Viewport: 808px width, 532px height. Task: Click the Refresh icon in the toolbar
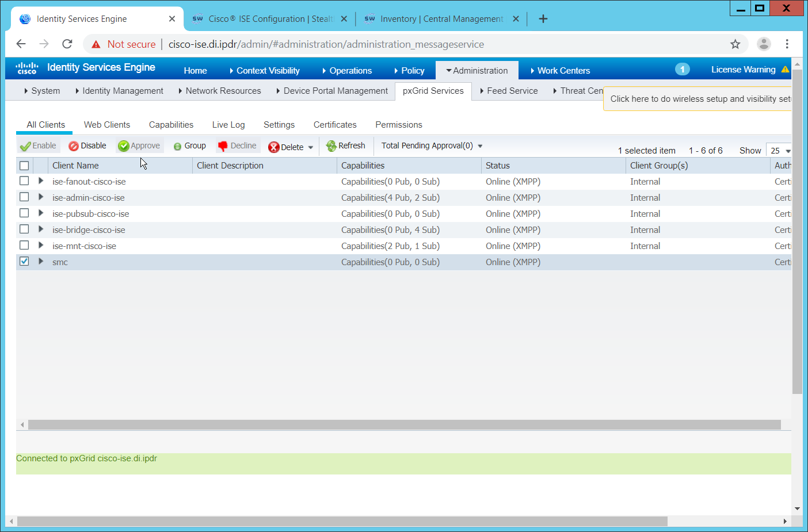[x=331, y=146]
